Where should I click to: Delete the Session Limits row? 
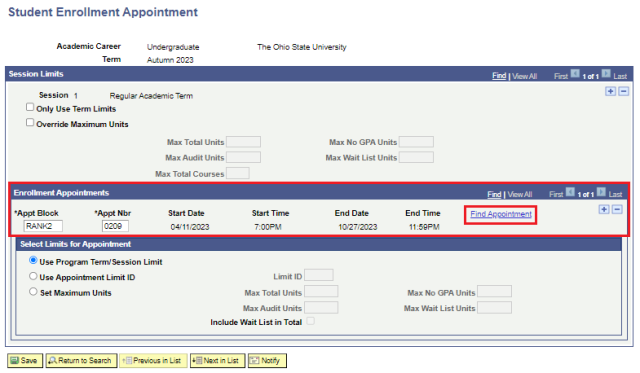coord(623,91)
